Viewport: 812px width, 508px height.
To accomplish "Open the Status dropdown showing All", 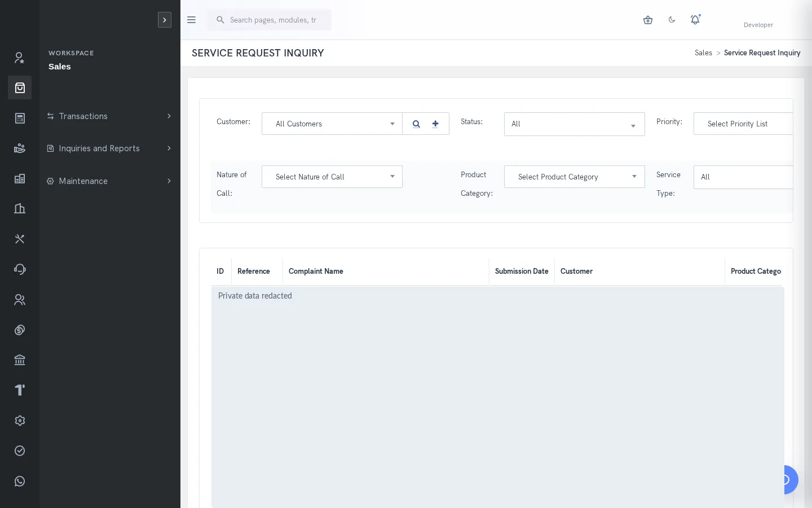I will [575, 124].
